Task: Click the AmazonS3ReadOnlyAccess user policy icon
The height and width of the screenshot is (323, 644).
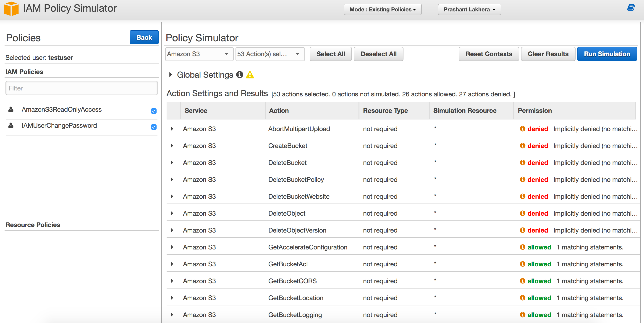Action: [11, 109]
